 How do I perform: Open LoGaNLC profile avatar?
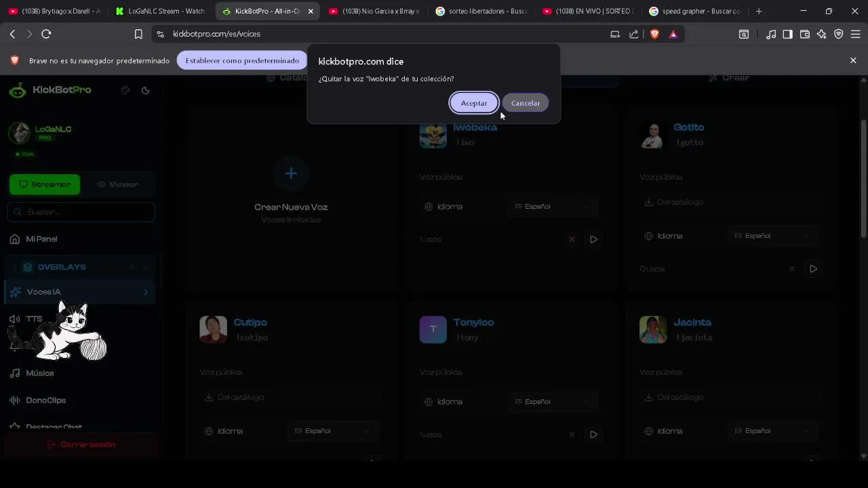[x=19, y=133]
